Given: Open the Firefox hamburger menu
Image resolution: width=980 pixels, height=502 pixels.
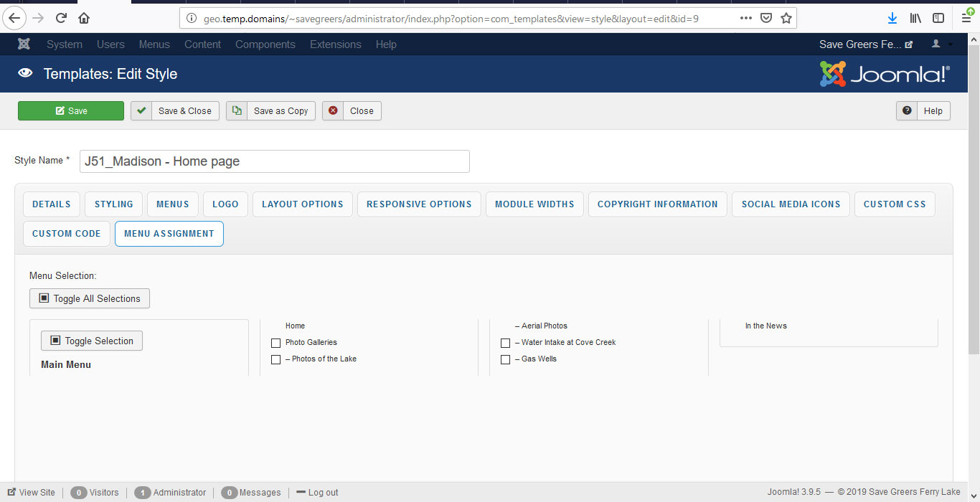Looking at the screenshot, I should coord(966,18).
